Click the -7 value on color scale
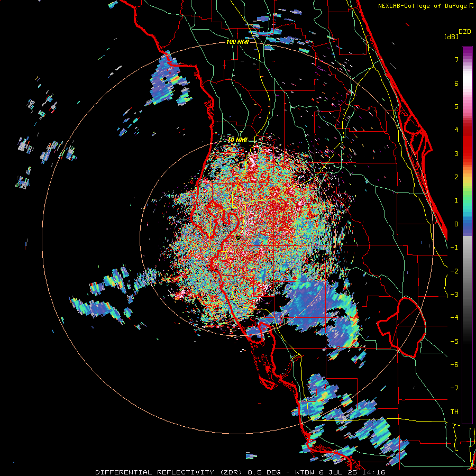Image resolution: width=476 pixels, height=476 pixels. pyautogui.click(x=454, y=388)
